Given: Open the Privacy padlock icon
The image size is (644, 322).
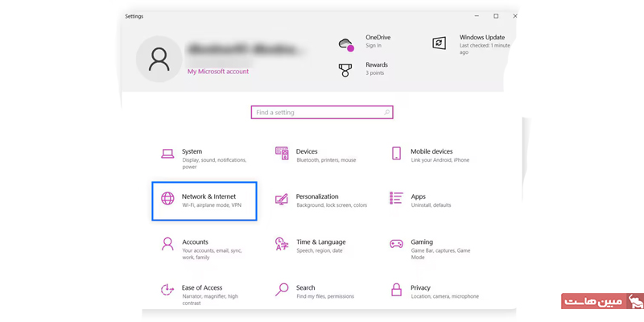Looking at the screenshot, I should 396,290.
